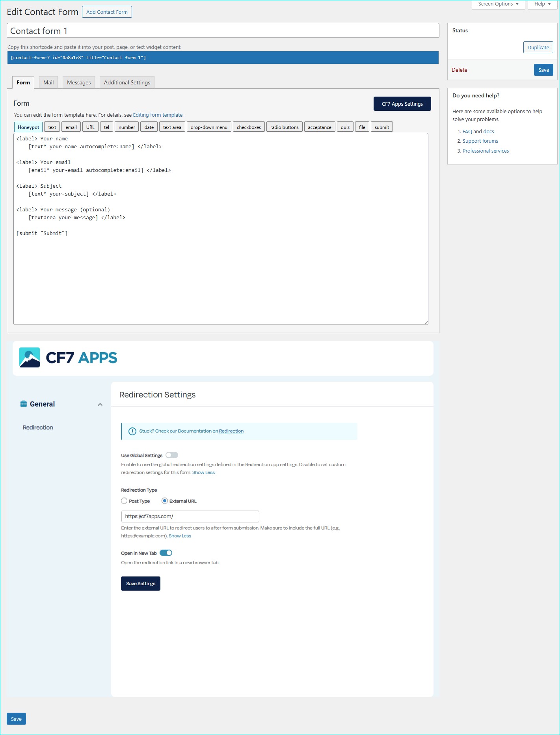Click the info icon in documentation notice
This screenshot has height=735, width=560.
132,431
